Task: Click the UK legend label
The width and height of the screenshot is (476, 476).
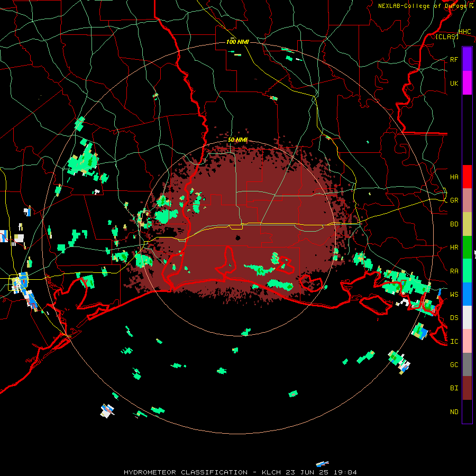Action: click(x=454, y=83)
